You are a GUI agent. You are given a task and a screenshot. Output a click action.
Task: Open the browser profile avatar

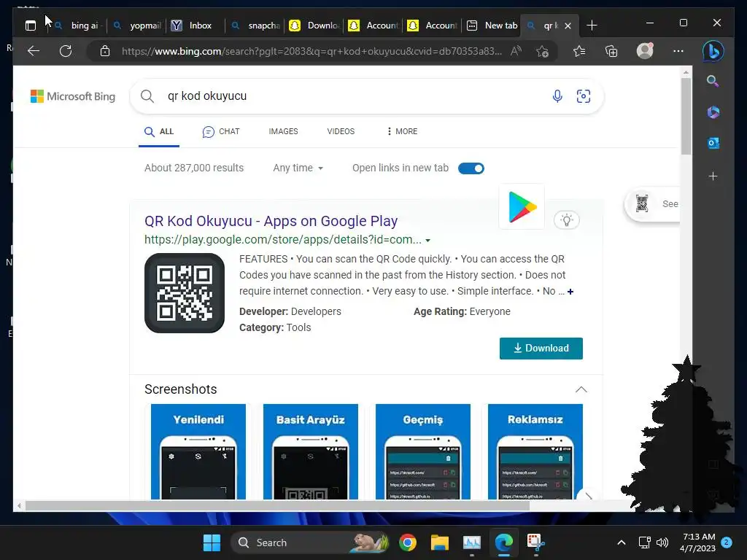[x=645, y=51]
